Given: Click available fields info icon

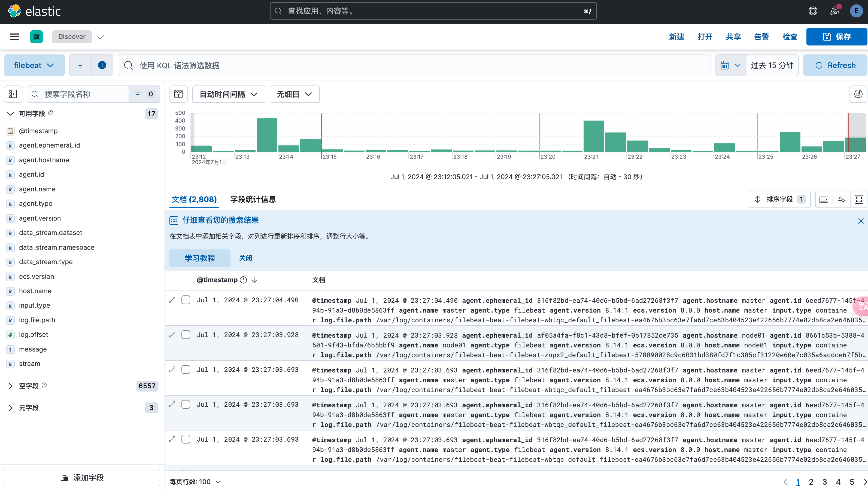Looking at the screenshot, I should pyautogui.click(x=51, y=113).
